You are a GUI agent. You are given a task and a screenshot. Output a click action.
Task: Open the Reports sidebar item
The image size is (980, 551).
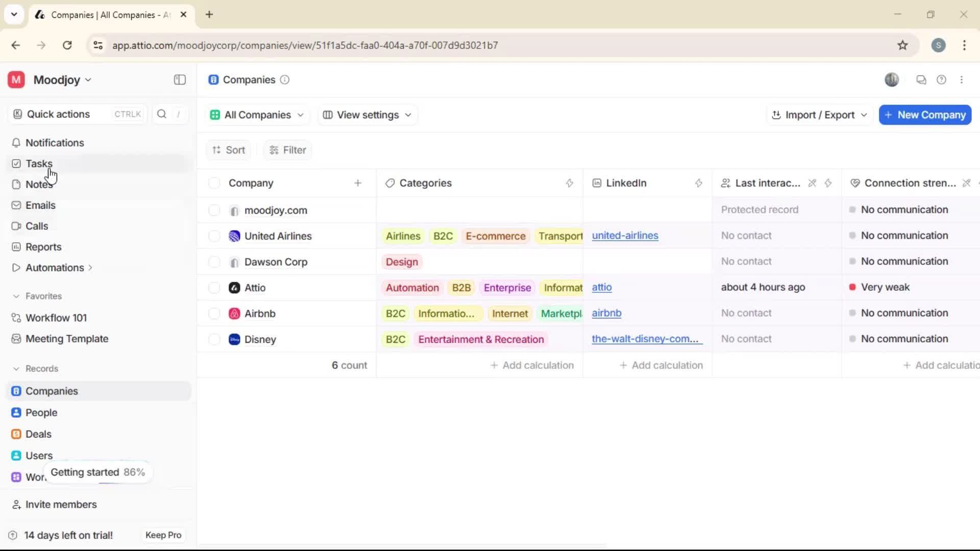click(43, 247)
